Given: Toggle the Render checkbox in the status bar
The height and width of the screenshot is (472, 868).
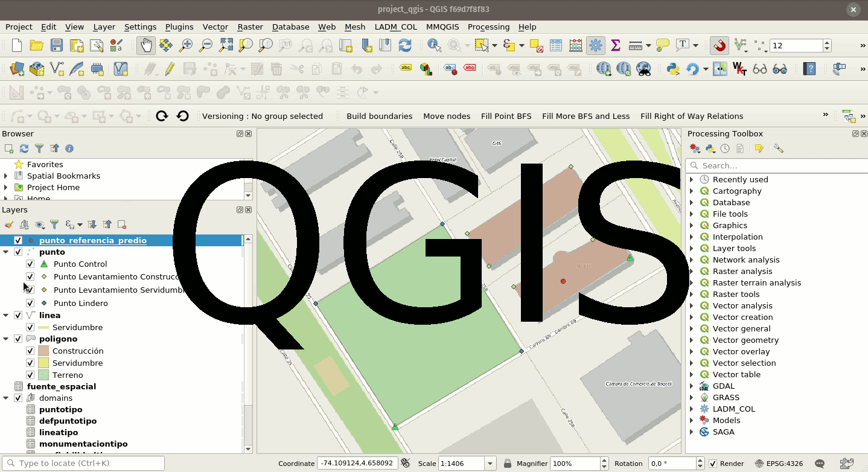Looking at the screenshot, I should click(x=713, y=464).
